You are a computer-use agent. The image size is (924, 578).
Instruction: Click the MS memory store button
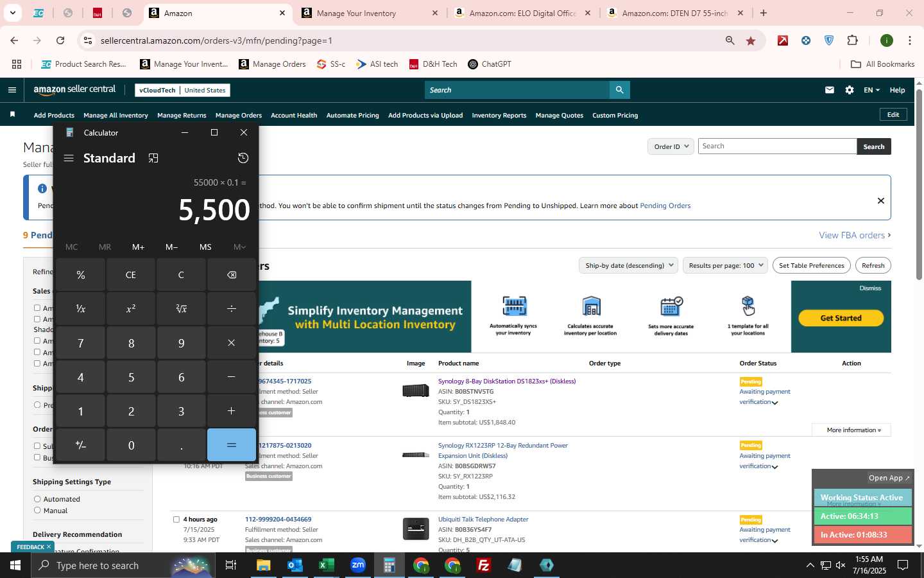(x=205, y=247)
